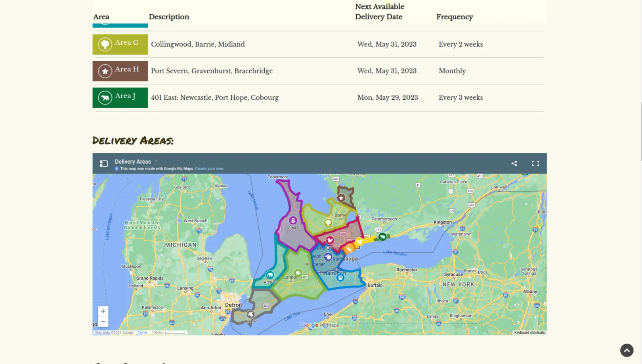The width and height of the screenshot is (642, 364).
Task: Click the scroll-to-top arrow button
Action: point(627,350)
